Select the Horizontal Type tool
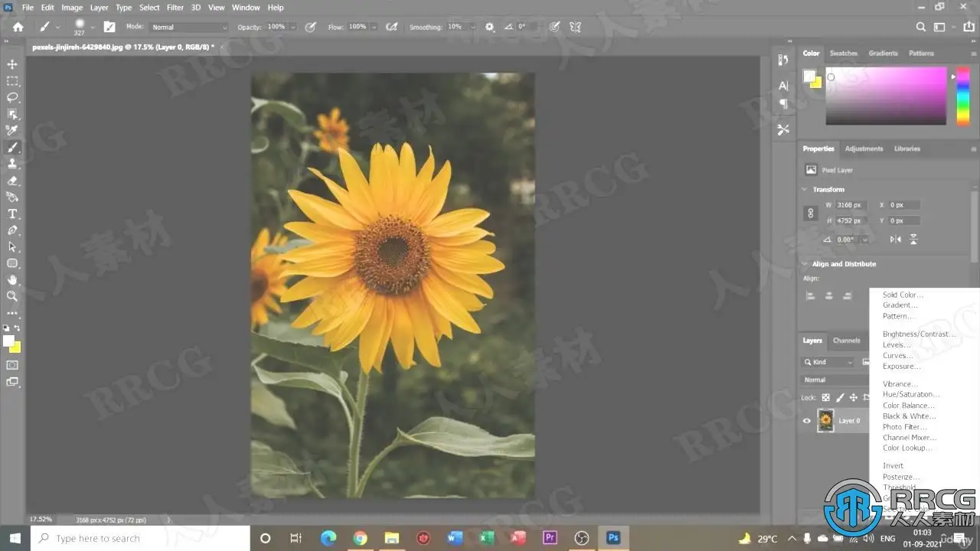980x551 pixels. [12, 214]
